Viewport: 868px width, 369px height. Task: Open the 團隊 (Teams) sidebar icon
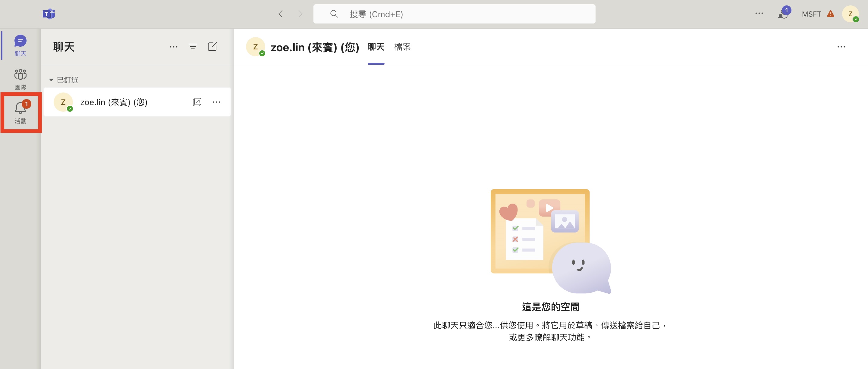pyautogui.click(x=20, y=79)
